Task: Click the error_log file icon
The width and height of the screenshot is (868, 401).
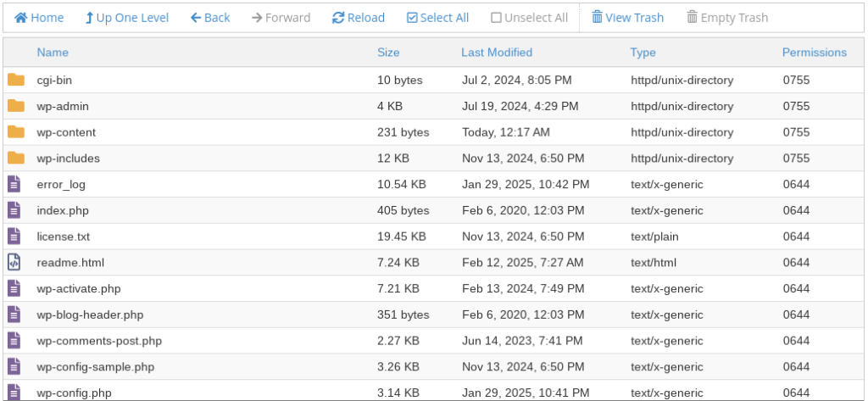Action: (14, 184)
